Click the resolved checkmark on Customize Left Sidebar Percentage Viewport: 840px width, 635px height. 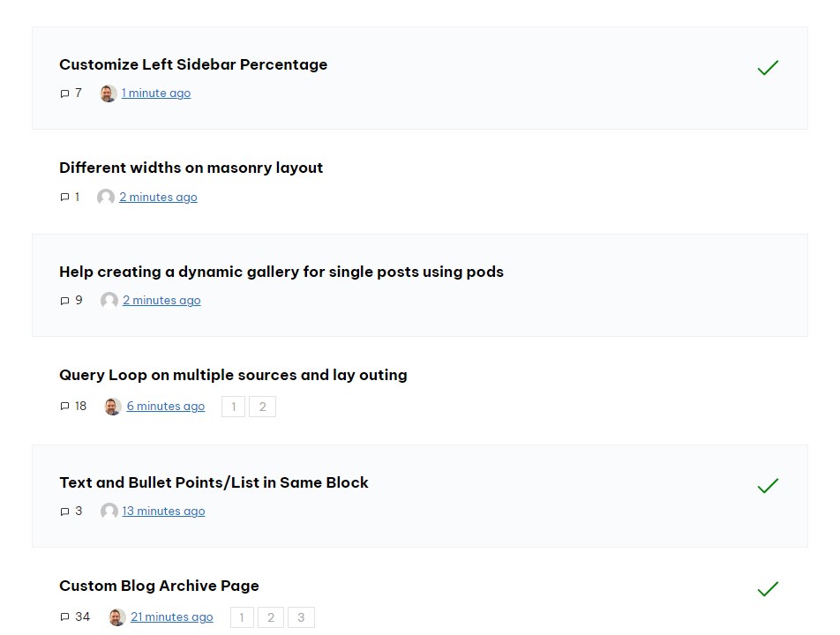(768, 67)
